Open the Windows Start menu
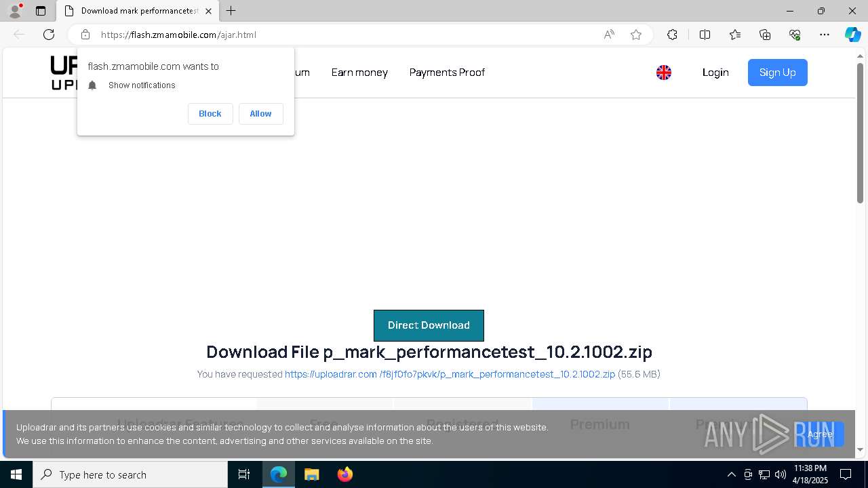 [x=16, y=474]
